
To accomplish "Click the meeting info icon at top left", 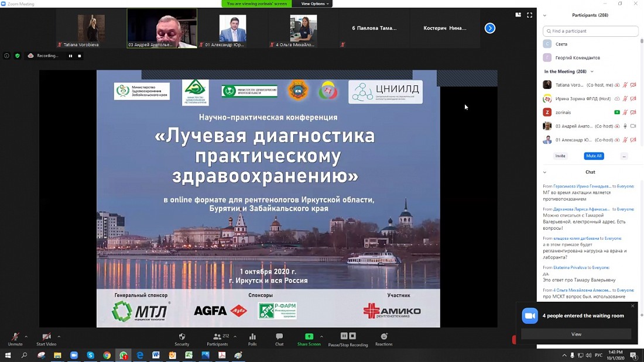I will 6,56.
